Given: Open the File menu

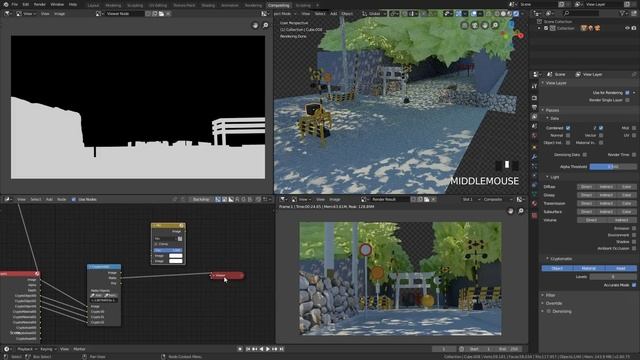Looking at the screenshot, I should tap(15, 4).
